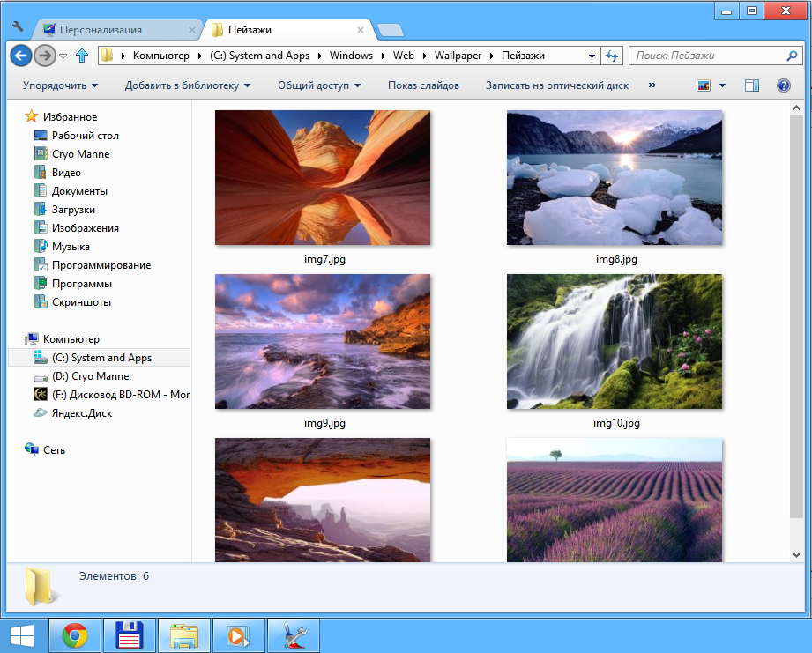Image resolution: width=812 pixels, height=653 pixels.
Task: Toggle the preview pane icon
Action: tap(751, 85)
